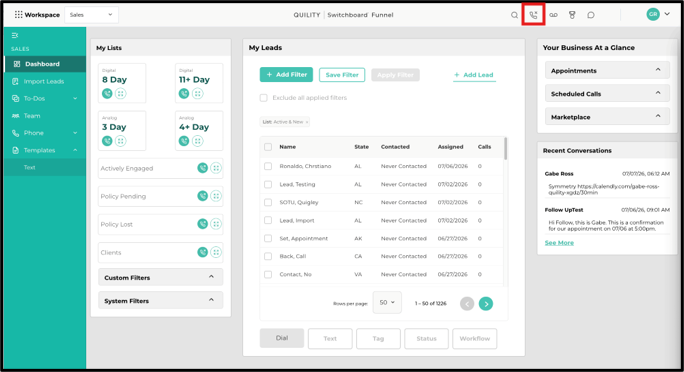
Task: Change rows per page from 50
Action: click(x=387, y=303)
